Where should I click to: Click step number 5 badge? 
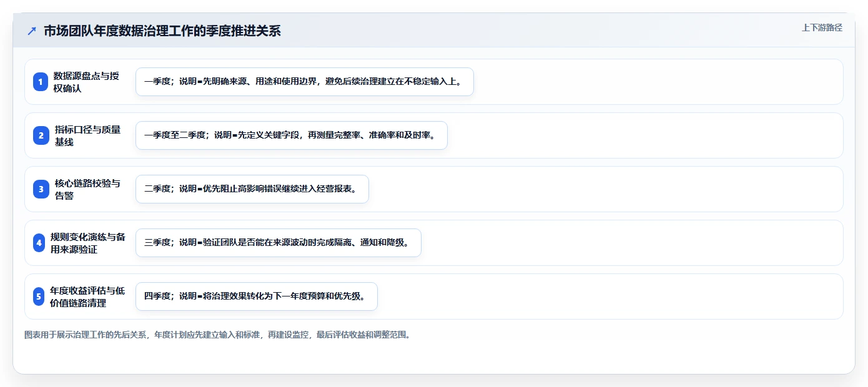point(39,296)
